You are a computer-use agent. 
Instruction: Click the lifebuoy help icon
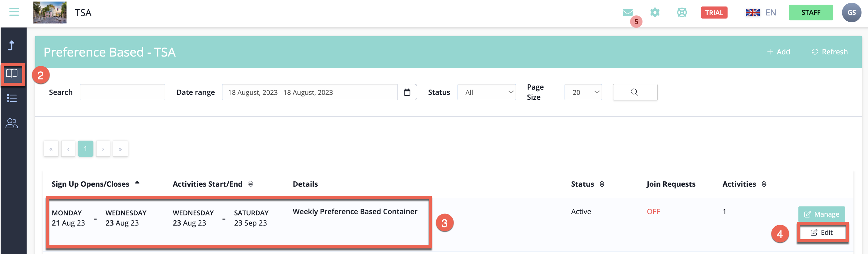click(x=682, y=13)
